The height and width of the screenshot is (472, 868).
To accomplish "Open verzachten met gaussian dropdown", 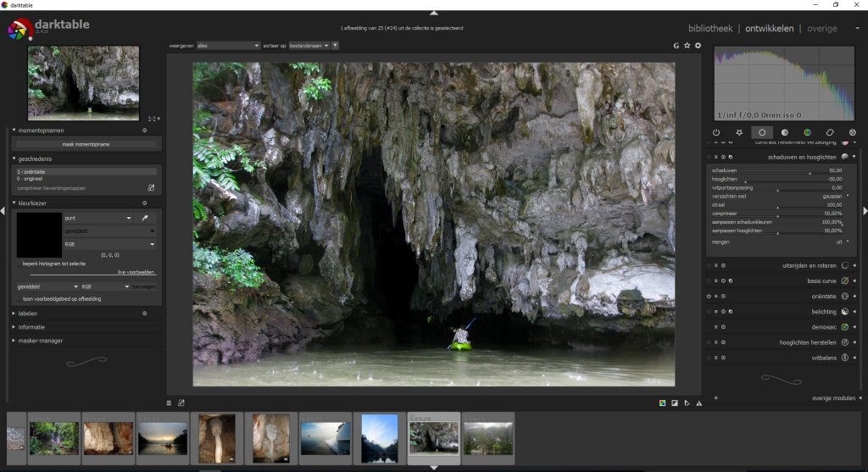I will click(x=781, y=197).
